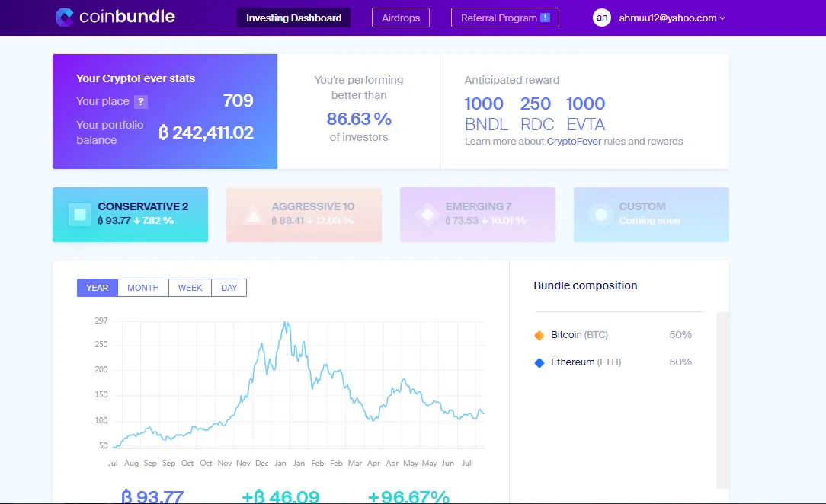Click the Bitcoin (BTC) composition row
Viewport: 826px width, 504px height.
tap(619, 335)
